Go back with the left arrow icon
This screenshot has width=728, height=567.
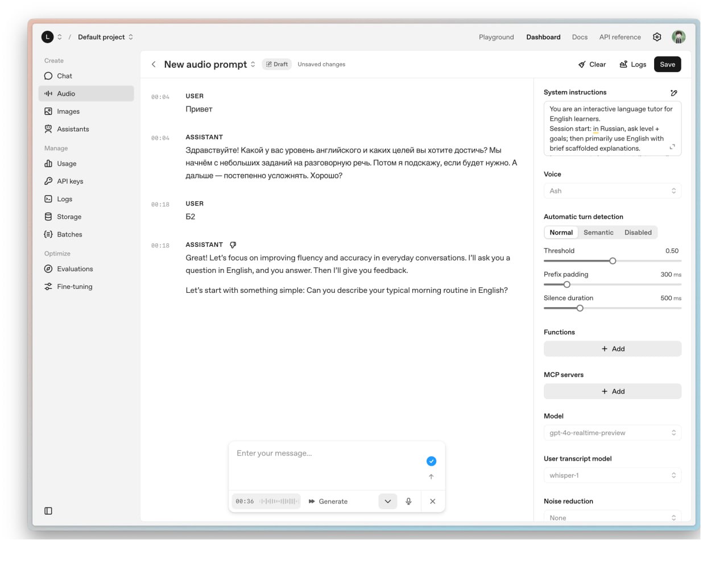[154, 64]
